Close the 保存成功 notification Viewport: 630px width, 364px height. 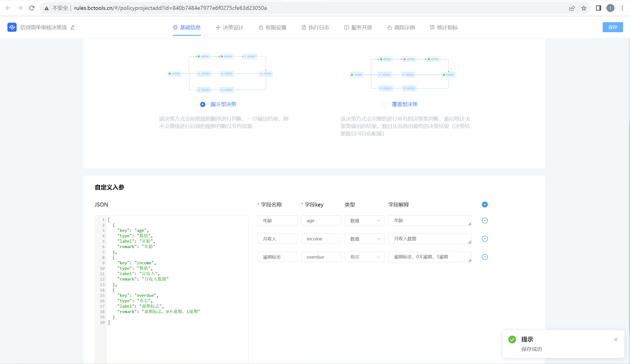pyautogui.click(x=615, y=339)
